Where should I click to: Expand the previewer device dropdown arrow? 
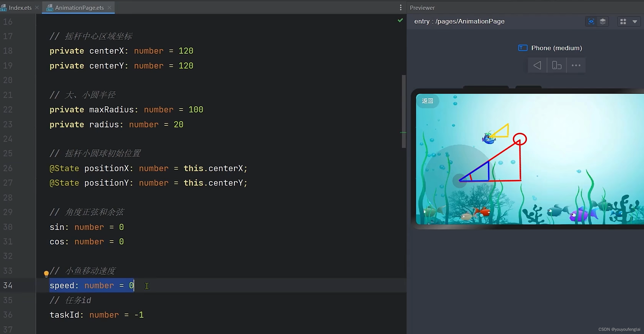[635, 22]
